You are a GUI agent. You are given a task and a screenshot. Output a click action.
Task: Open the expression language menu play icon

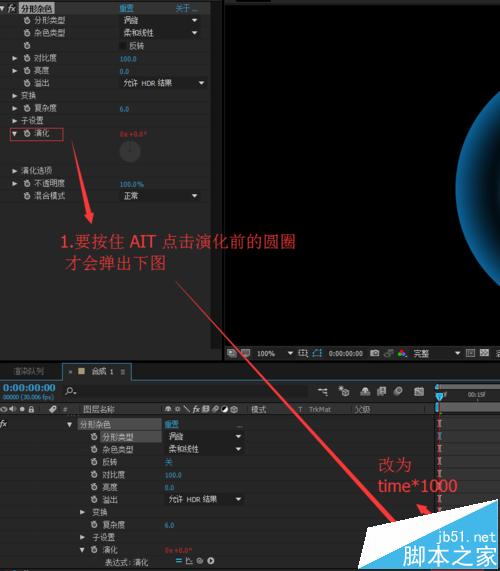coord(210,561)
